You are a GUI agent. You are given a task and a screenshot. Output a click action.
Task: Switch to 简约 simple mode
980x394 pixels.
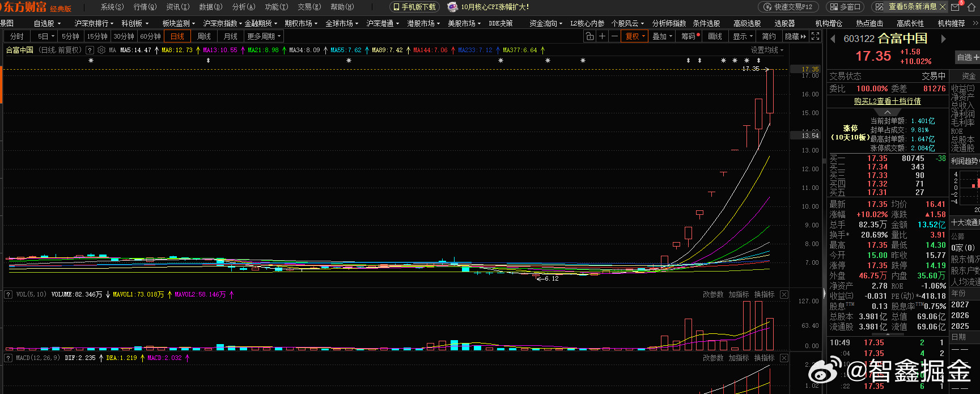769,36
